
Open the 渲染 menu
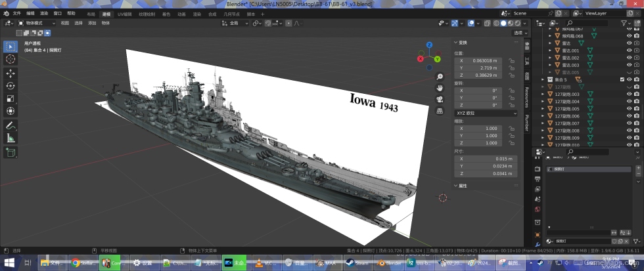pos(44,14)
